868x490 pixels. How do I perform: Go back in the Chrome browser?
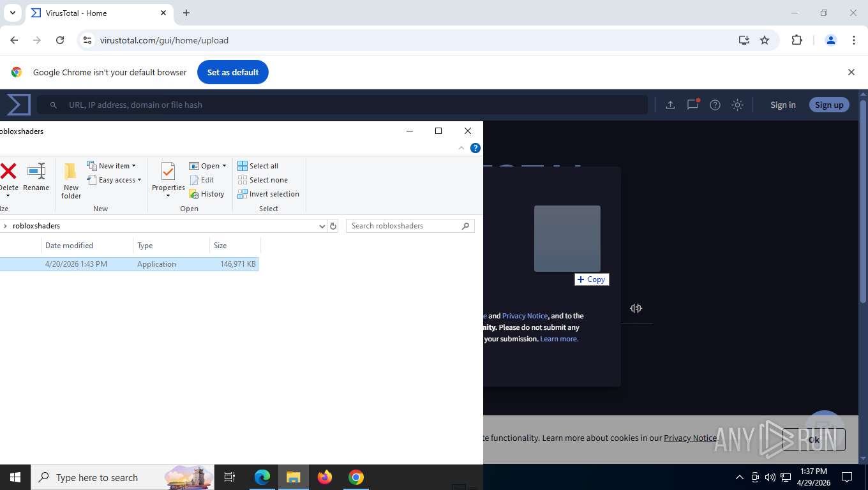(x=14, y=40)
